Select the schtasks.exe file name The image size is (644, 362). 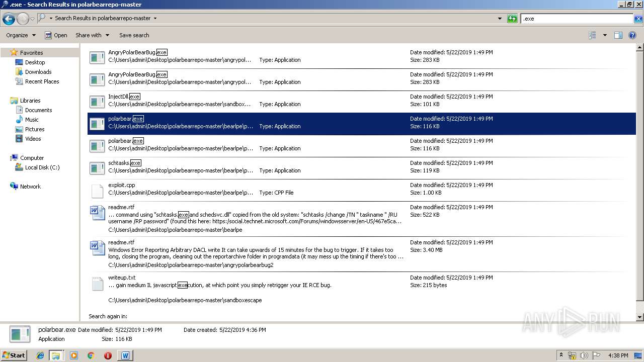125,163
